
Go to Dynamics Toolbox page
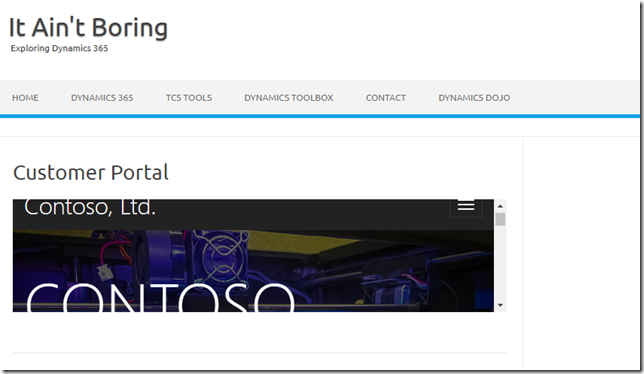click(x=289, y=98)
